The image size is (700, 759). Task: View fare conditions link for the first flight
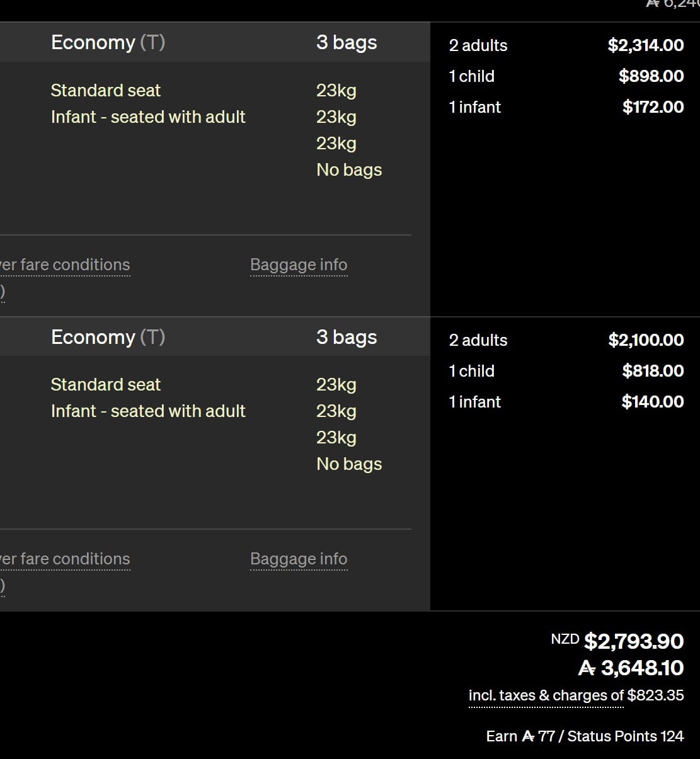65,265
